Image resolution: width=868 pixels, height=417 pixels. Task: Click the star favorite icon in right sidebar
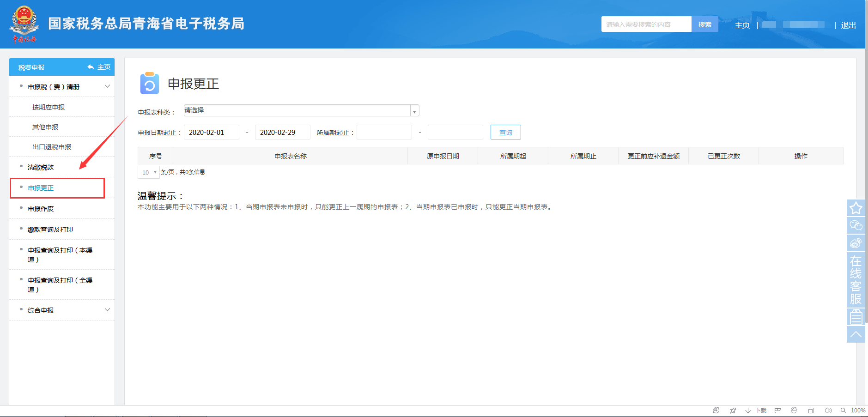[856, 208]
